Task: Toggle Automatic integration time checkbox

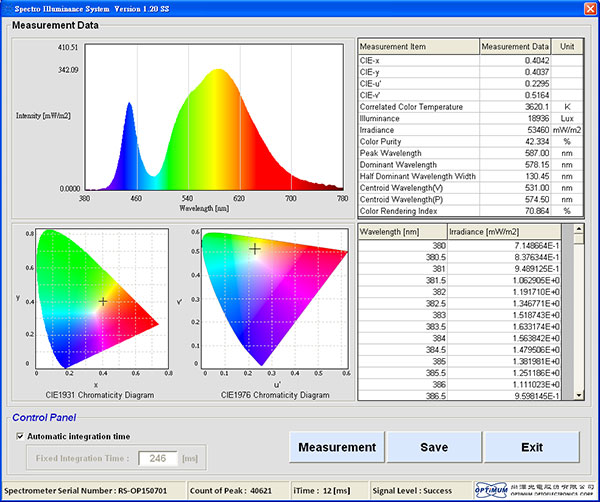Action: [20, 436]
